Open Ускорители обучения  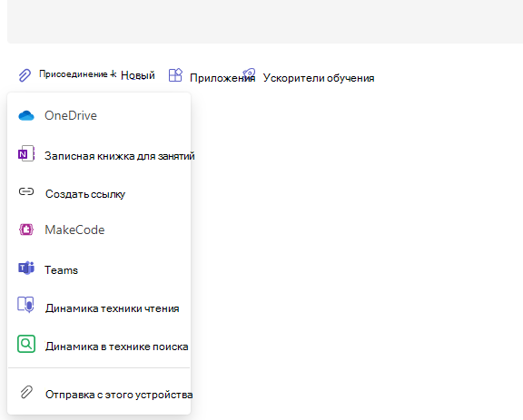[319, 78]
